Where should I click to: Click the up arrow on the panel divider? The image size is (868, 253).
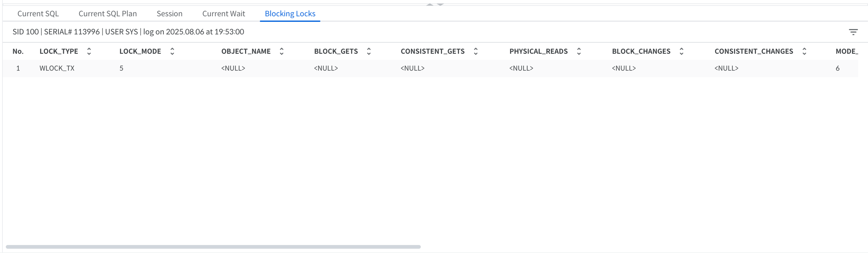(x=429, y=4)
